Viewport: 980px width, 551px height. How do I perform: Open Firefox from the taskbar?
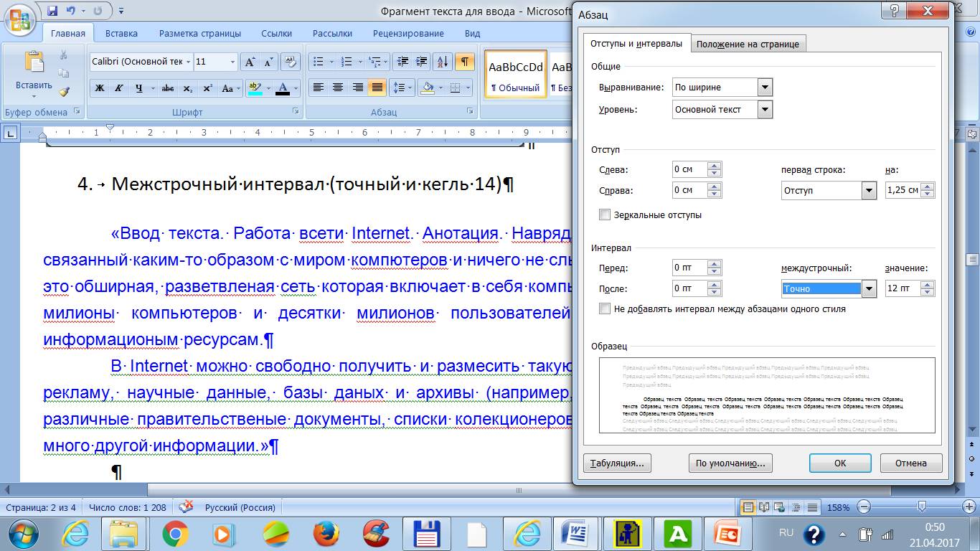coord(326,534)
